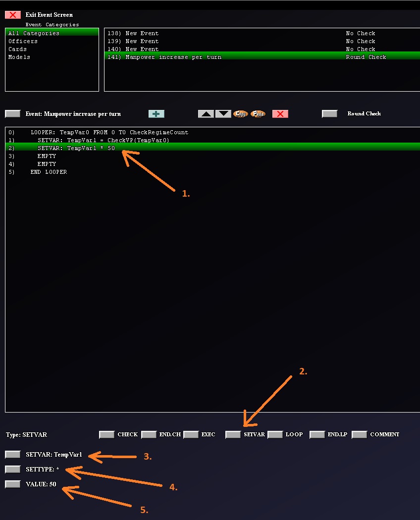Image resolution: width=420 pixels, height=520 pixels.
Task: Click the button for SETTYPE: *
Action: [12, 469]
